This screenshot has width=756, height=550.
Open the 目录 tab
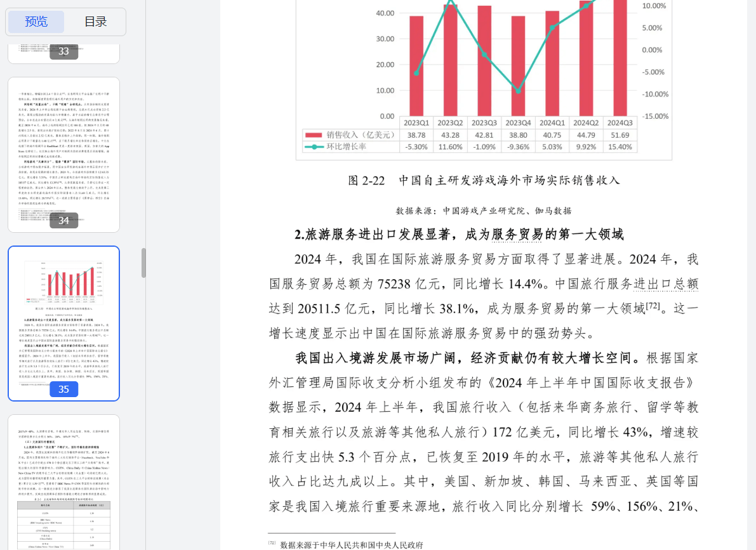tap(95, 22)
